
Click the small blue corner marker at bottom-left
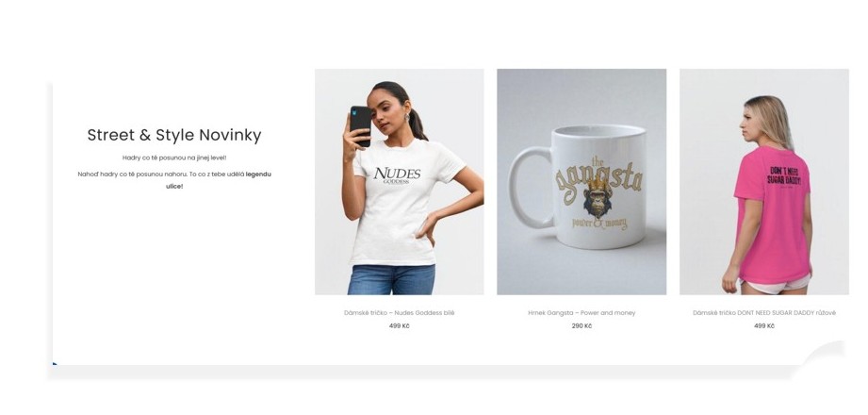coord(55,363)
